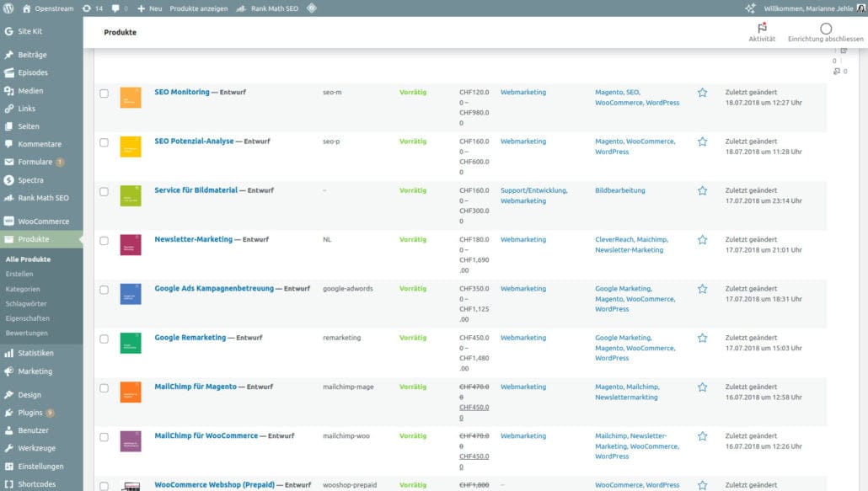Star the SEO Monitoring product as featured

click(x=702, y=93)
